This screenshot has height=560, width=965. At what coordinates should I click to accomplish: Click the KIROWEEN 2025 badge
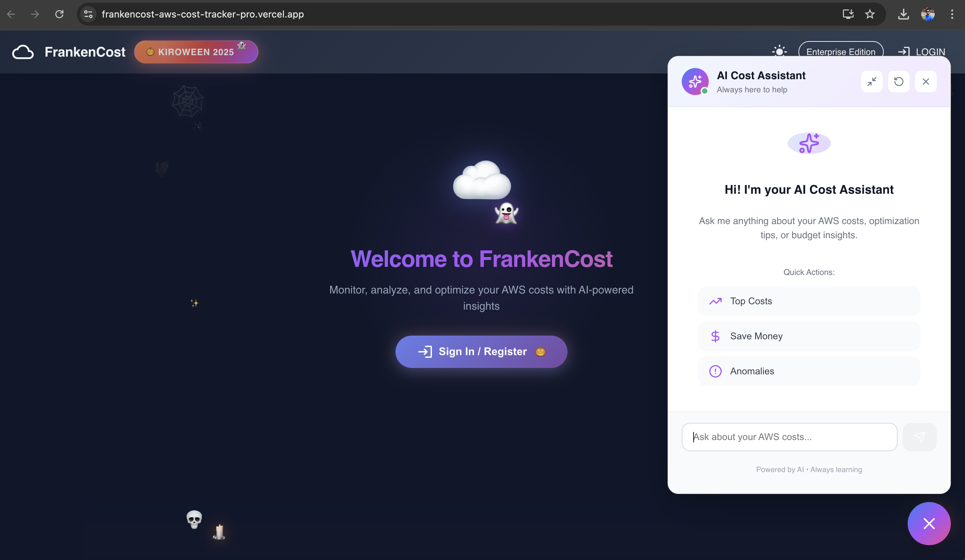pyautogui.click(x=196, y=52)
